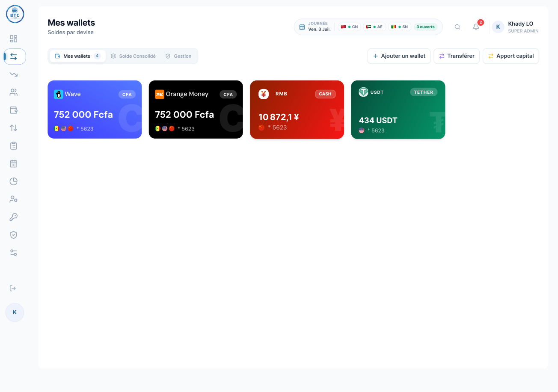
Task: Click the calendar icon in the sidebar
Action: point(14,163)
